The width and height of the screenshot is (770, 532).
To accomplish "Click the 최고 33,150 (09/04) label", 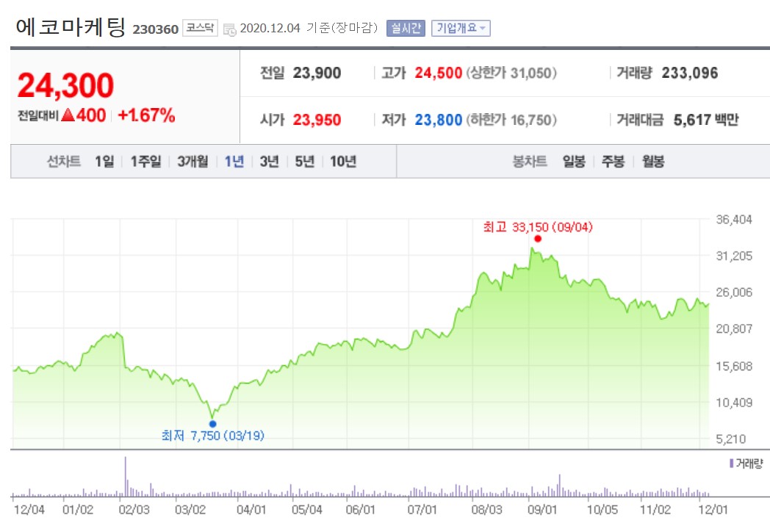I will coord(538,227).
